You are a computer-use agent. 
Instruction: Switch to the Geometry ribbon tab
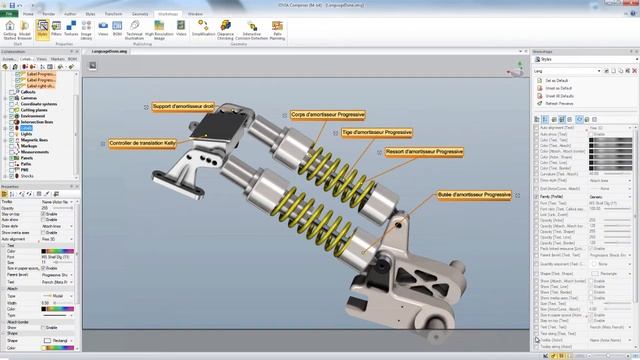(x=140, y=14)
